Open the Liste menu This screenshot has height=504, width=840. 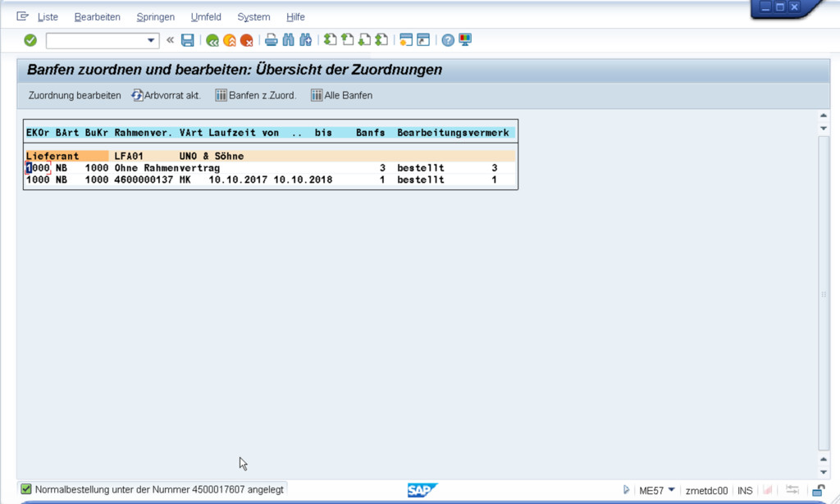click(x=48, y=17)
